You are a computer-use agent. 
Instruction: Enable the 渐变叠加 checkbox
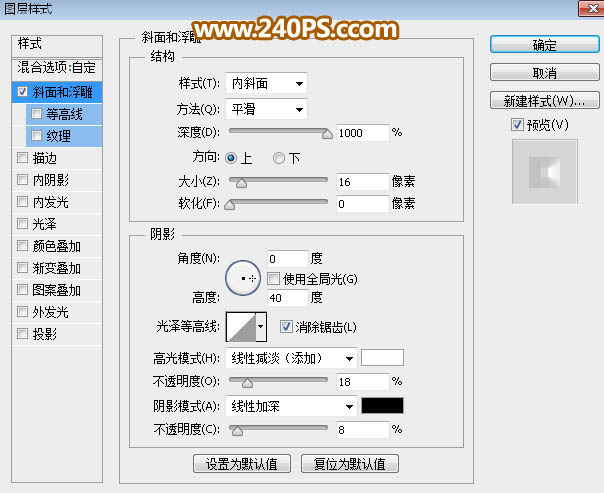tap(22, 267)
